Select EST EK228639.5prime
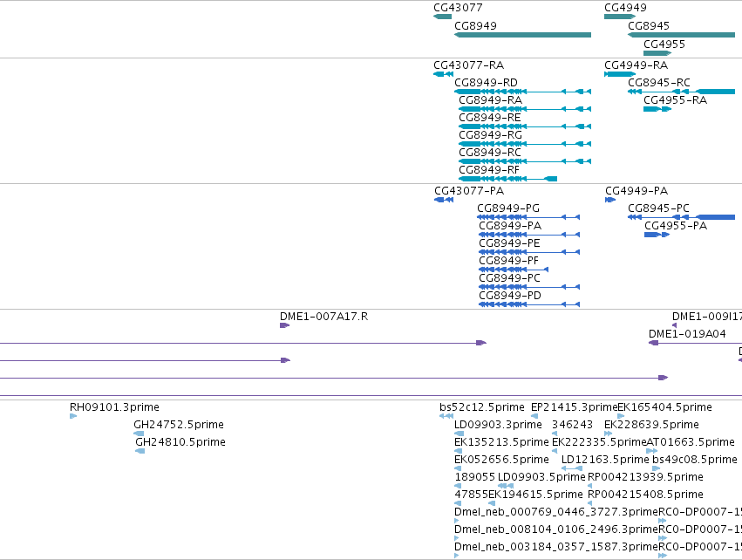This screenshot has height=560, width=742. (651, 425)
